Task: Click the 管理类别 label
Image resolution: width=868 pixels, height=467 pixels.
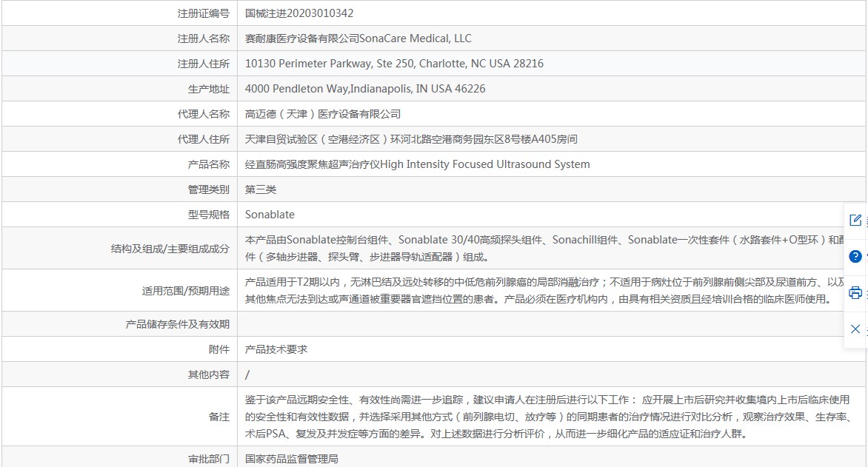Action: [209, 189]
